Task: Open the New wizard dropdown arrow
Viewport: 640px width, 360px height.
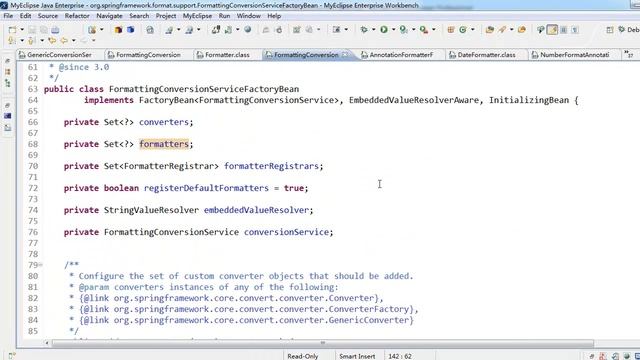Action: coord(22,30)
